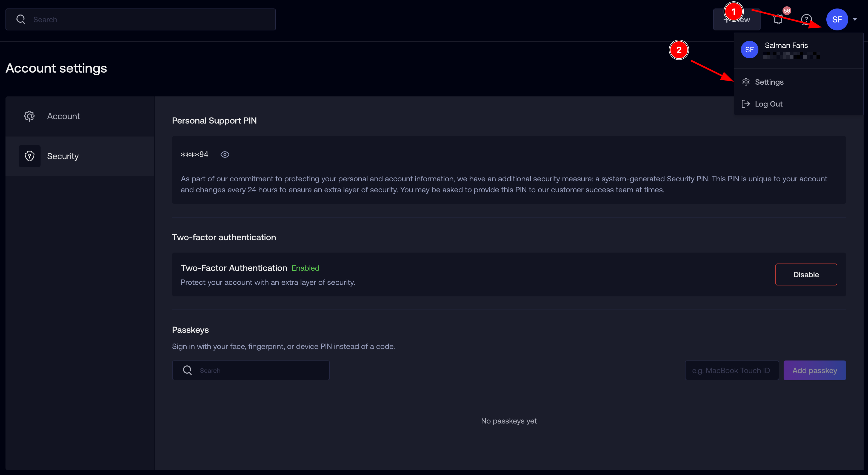The image size is (868, 475).
Task: Click the Salman Faris name in menu
Action: click(786, 45)
